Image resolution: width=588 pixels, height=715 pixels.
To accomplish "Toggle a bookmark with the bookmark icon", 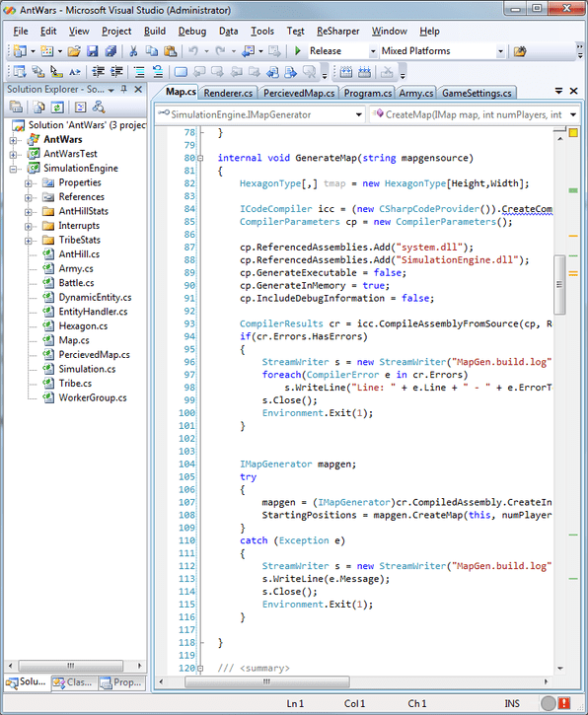I will 181,72.
